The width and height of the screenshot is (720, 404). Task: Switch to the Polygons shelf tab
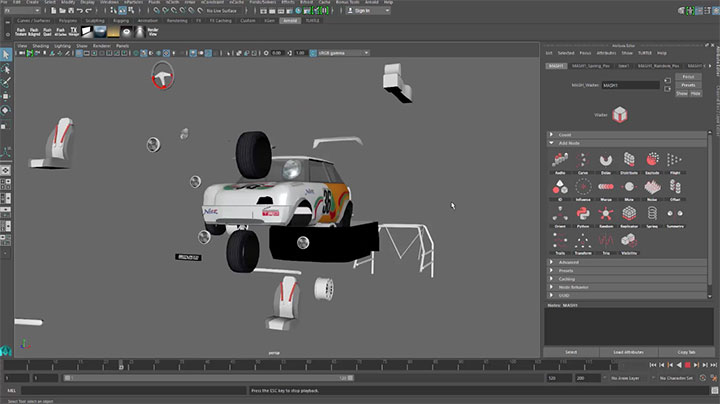coord(68,21)
